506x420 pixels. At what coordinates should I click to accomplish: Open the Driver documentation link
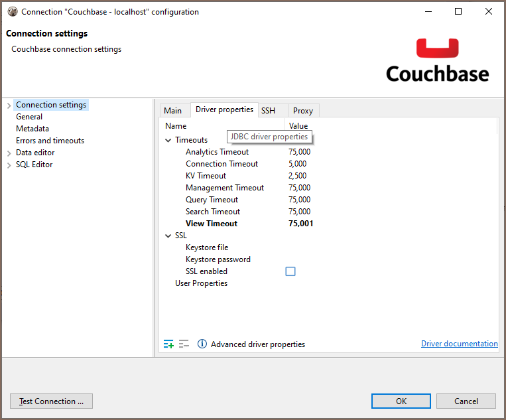pyautogui.click(x=459, y=344)
